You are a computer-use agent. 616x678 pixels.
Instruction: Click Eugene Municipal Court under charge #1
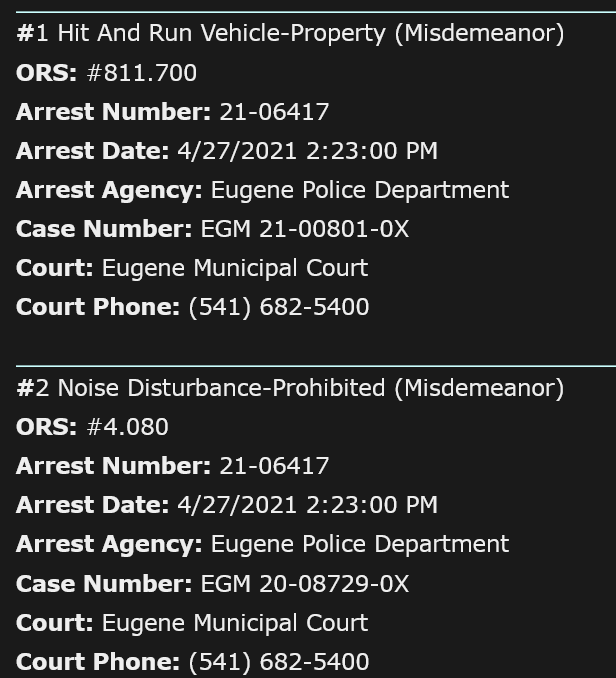(x=235, y=268)
